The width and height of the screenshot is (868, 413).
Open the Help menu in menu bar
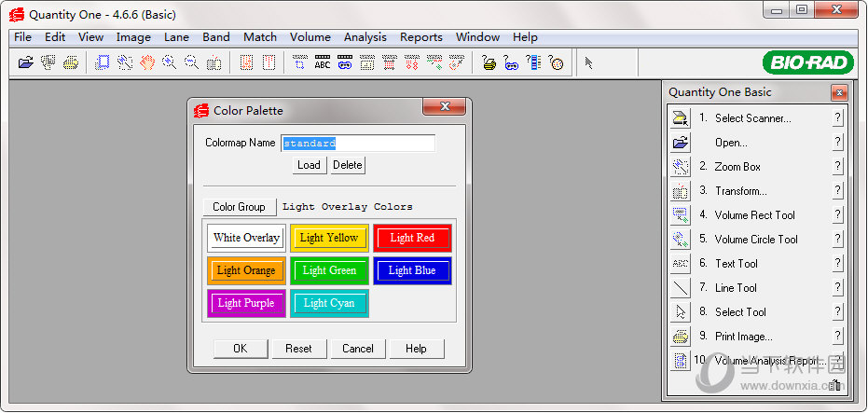coord(525,37)
